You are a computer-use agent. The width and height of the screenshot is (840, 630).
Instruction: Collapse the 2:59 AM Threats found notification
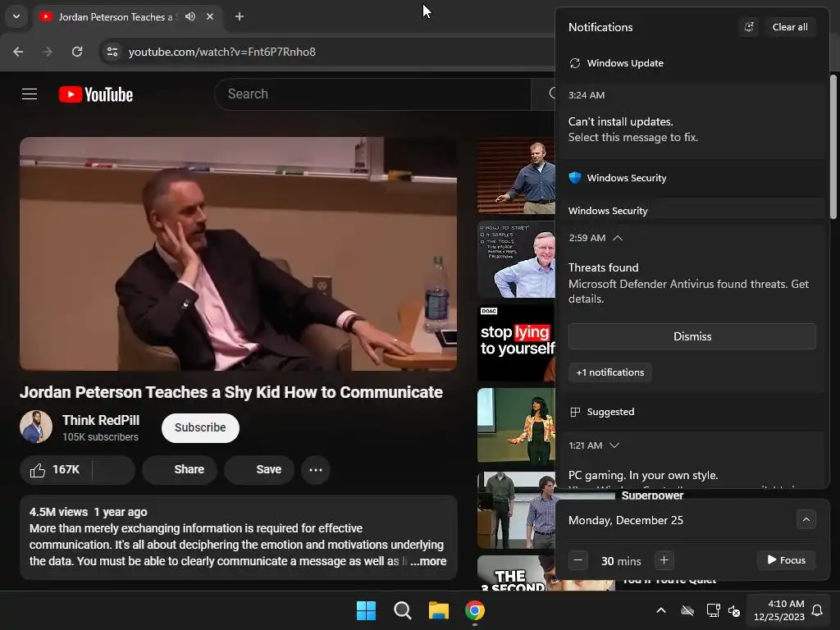618,238
